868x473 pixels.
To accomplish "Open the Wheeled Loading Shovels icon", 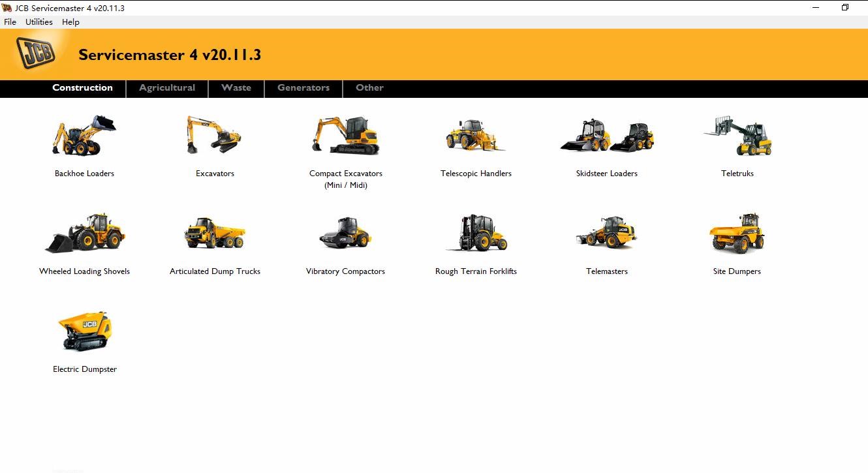I will pyautogui.click(x=85, y=233).
